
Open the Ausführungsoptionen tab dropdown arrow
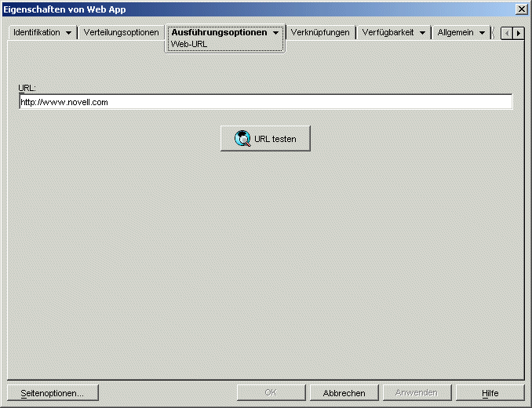[x=275, y=33]
